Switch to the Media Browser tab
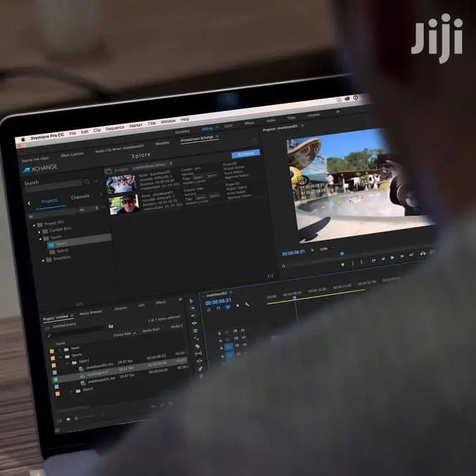 click(91, 313)
